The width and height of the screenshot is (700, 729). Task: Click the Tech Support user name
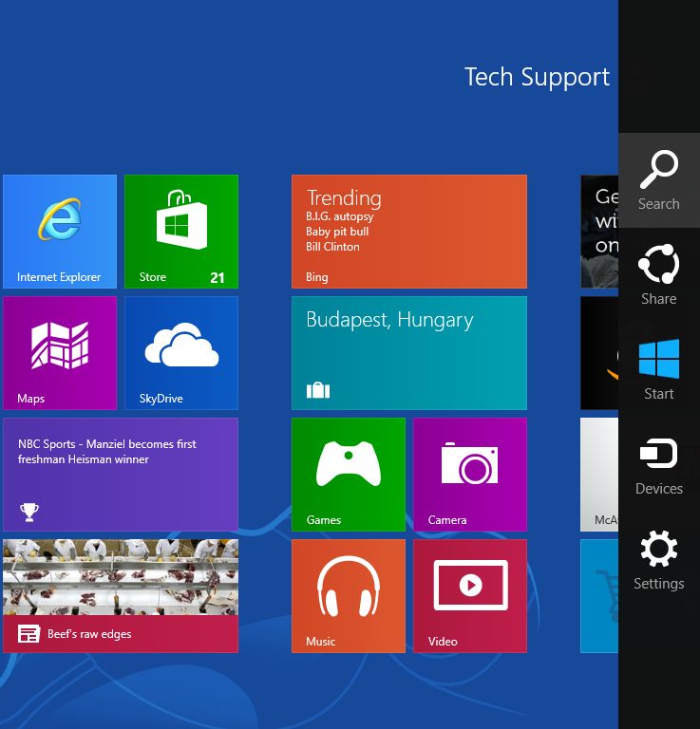[x=537, y=77]
